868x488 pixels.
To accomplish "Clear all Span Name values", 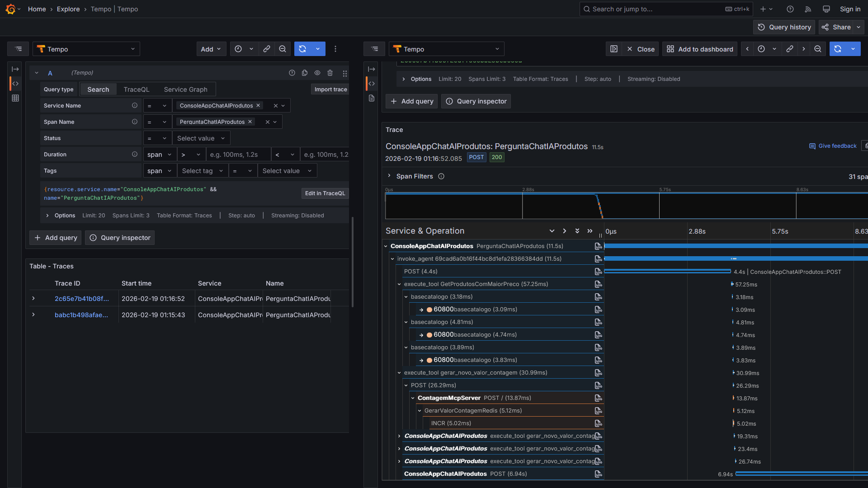I will (267, 122).
